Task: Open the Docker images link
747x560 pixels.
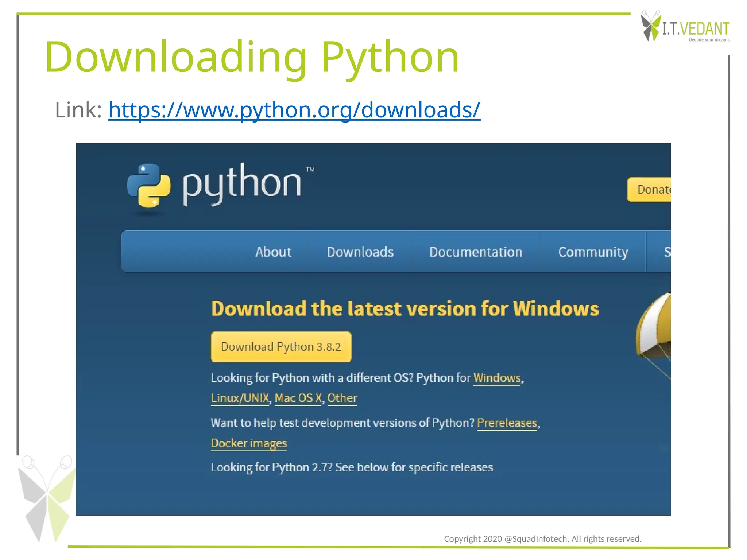Action: 249,443
